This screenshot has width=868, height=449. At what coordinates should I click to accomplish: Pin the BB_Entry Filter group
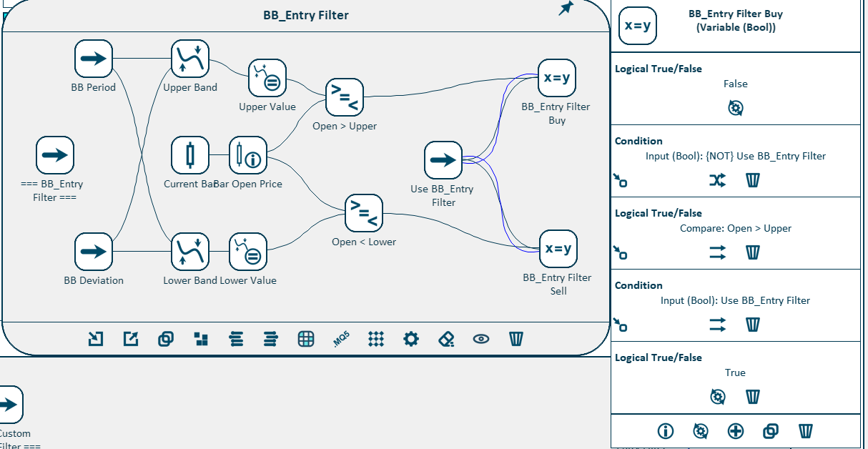point(566,9)
